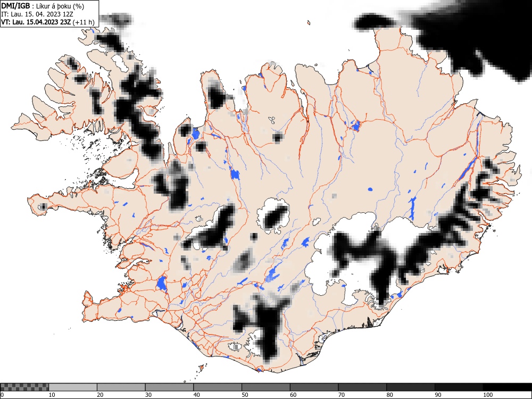Pick the 80–90 near-black legend swatch
532x399 pixels.
tap(410, 387)
